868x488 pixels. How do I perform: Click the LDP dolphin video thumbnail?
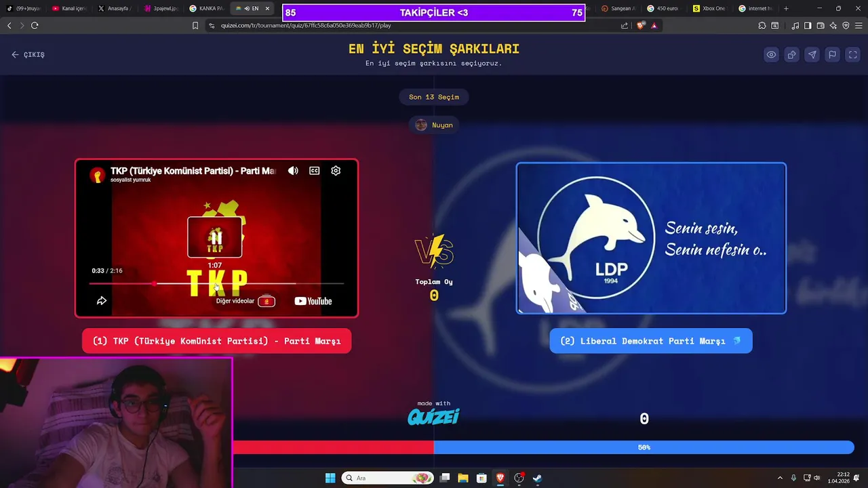[x=651, y=238]
